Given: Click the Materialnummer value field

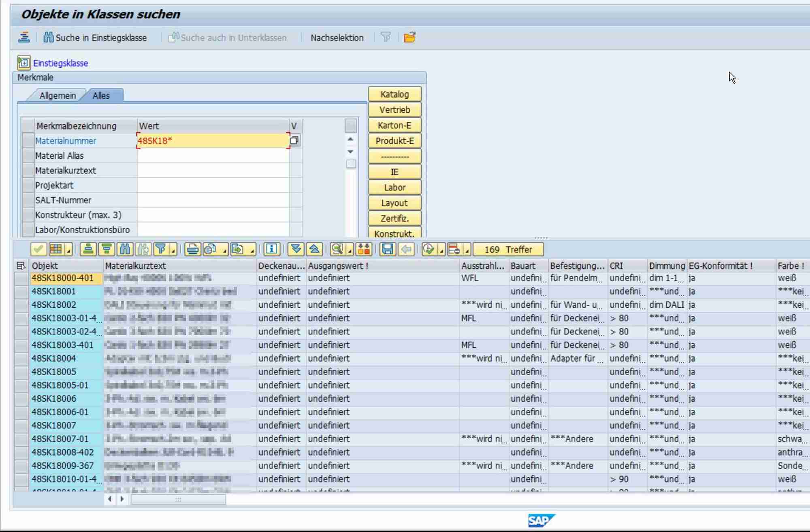Looking at the screenshot, I should click(213, 141).
